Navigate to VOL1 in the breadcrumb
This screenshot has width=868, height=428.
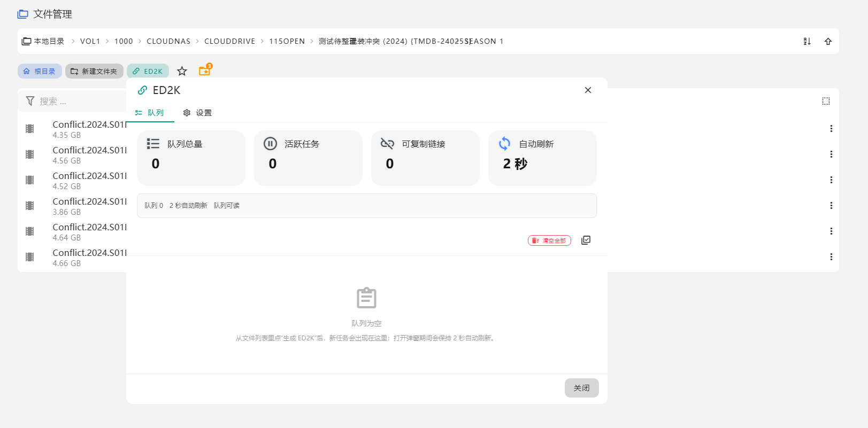90,41
